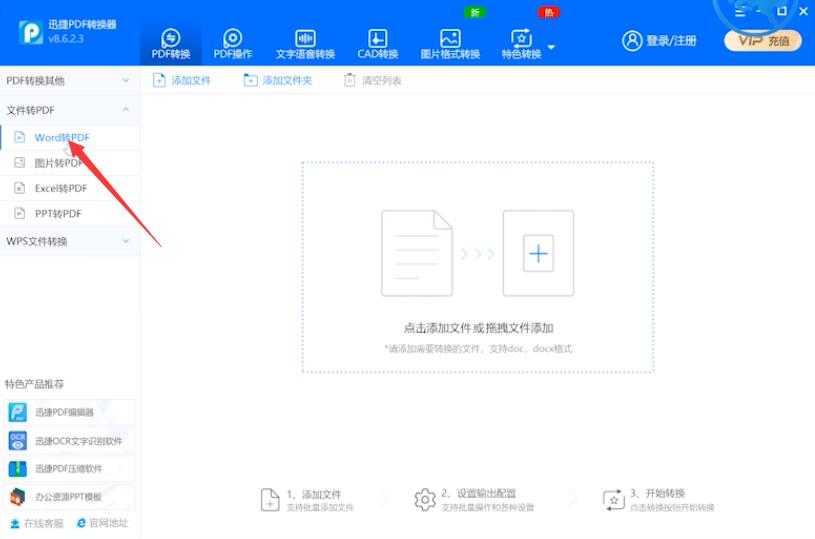Image resolution: width=815 pixels, height=539 pixels.
Task: Click step 3 开始转换 icon
Action: click(x=613, y=500)
